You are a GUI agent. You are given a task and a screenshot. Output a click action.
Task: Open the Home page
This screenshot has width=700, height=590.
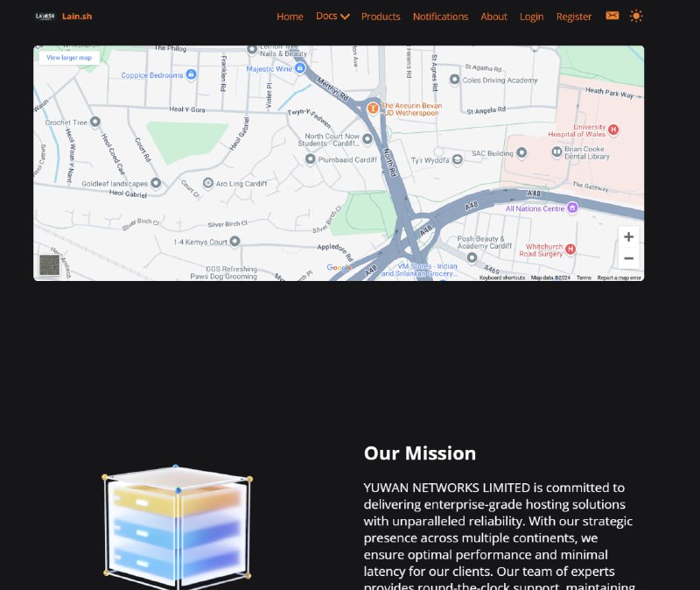pyautogui.click(x=290, y=17)
